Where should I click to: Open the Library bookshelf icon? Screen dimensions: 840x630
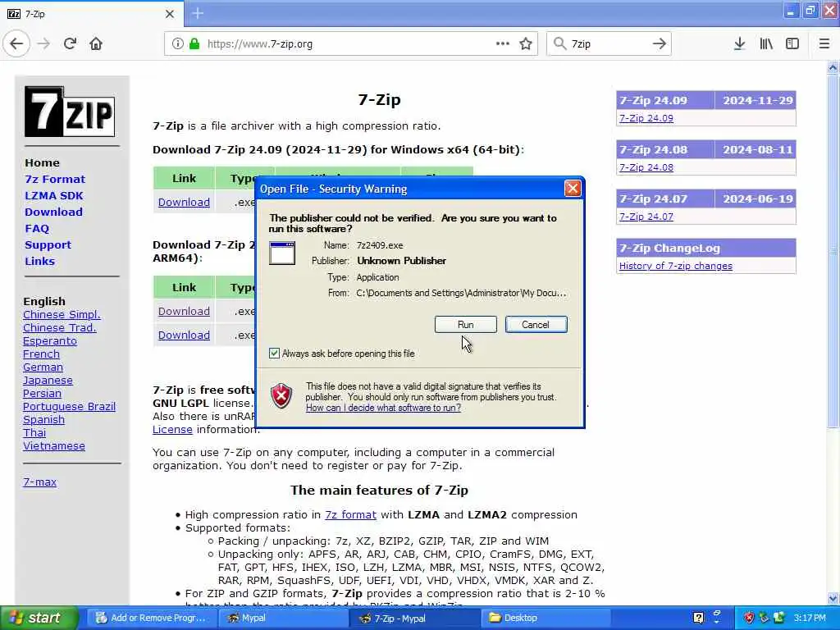pyautogui.click(x=766, y=43)
